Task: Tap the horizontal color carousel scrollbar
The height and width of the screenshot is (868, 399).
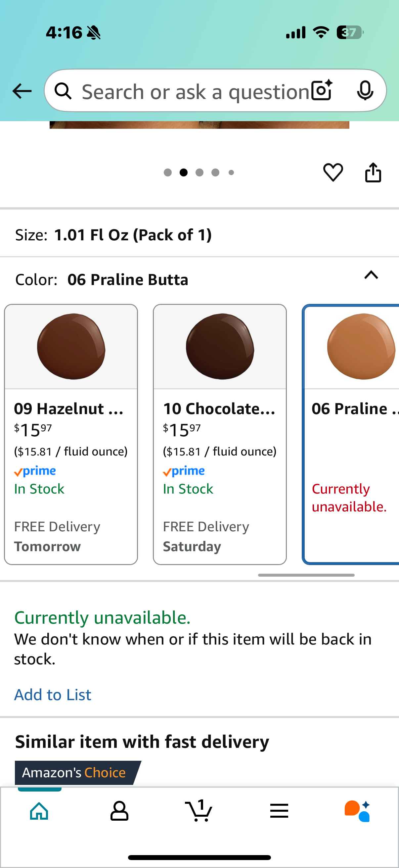Action: 306,575
